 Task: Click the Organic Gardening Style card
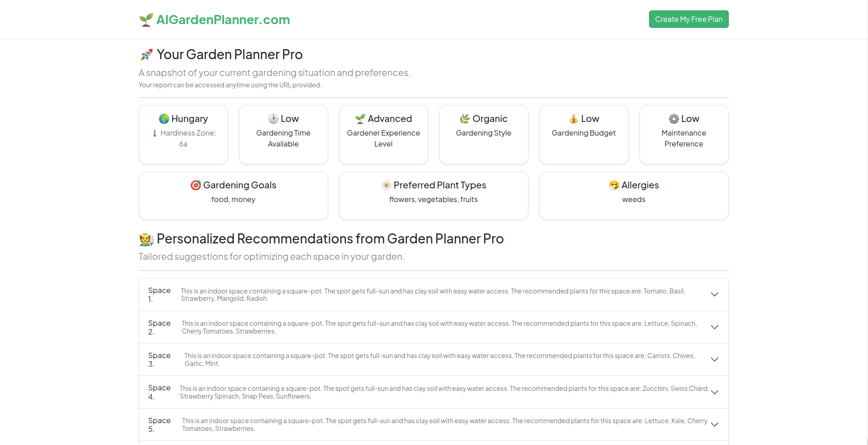(x=483, y=135)
